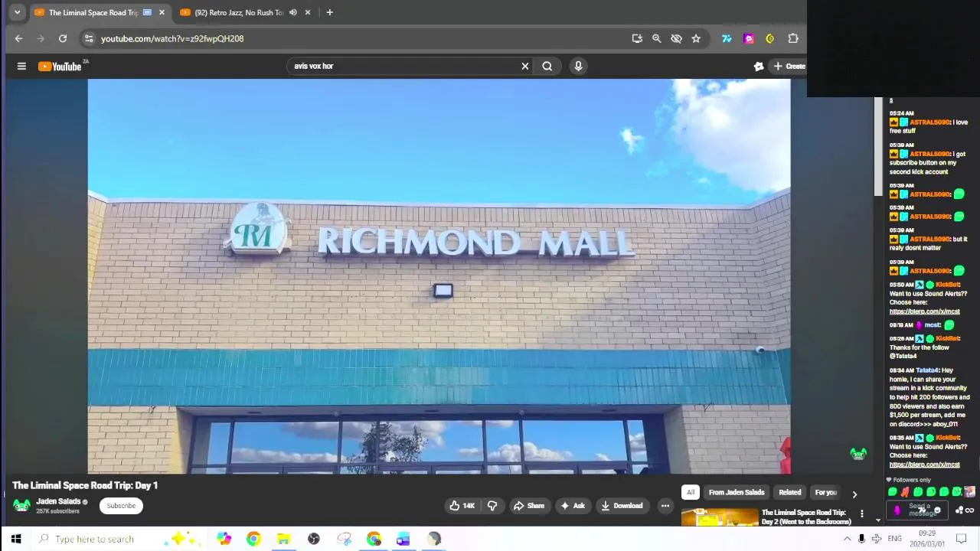The width and height of the screenshot is (980, 551).
Task: Open the notification center icon
Action: pos(962,540)
